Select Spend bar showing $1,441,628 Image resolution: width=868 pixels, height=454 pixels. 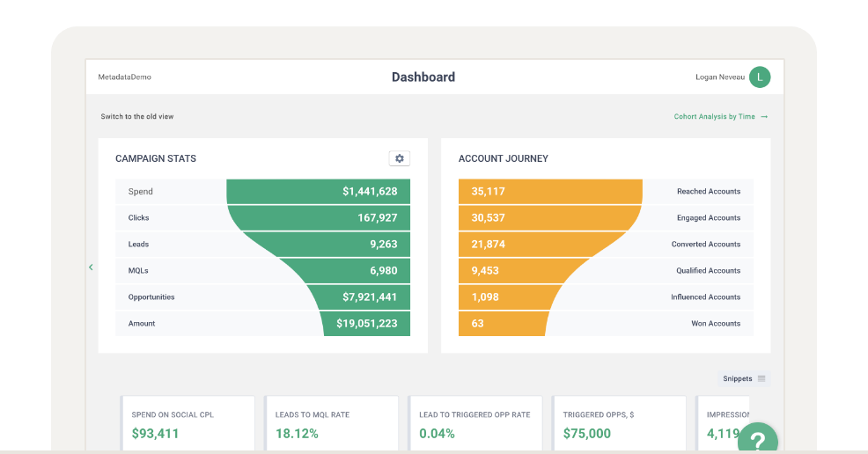tap(319, 191)
